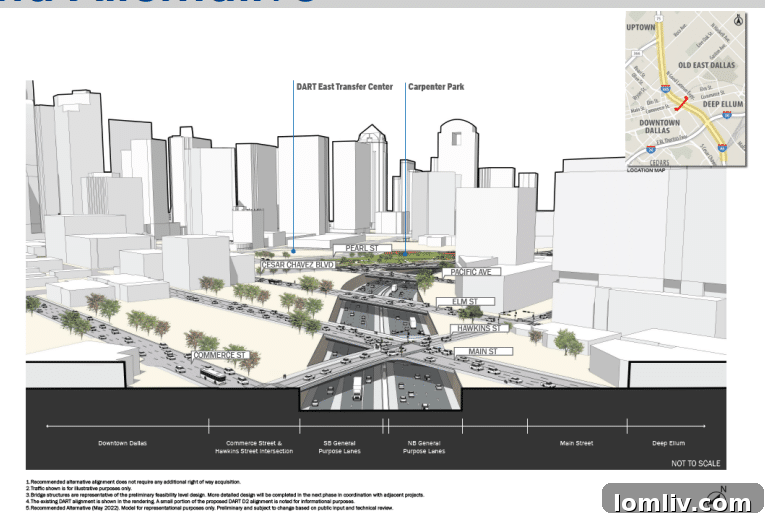Click the DART East Transfer Center heading
Viewport: 765px width, 519px height.
pos(344,87)
